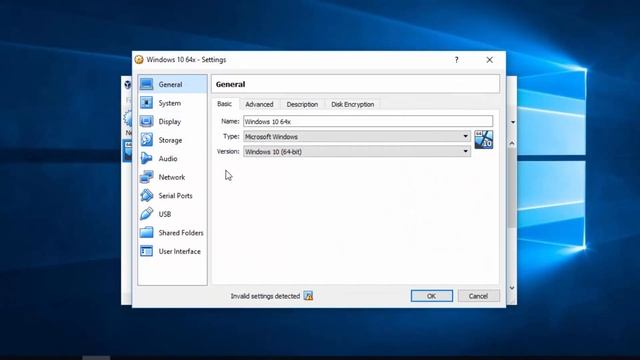Click scrollbar down arrow in background window

pos(512,288)
